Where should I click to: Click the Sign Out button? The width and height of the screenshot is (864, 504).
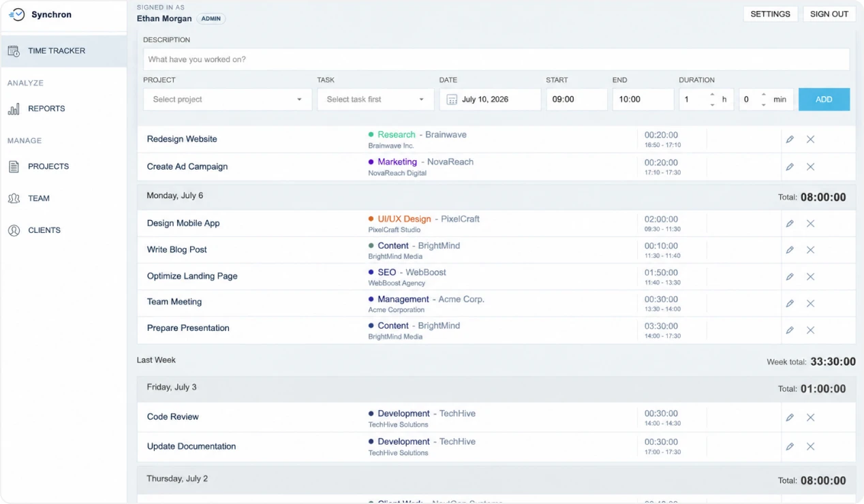coord(829,14)
